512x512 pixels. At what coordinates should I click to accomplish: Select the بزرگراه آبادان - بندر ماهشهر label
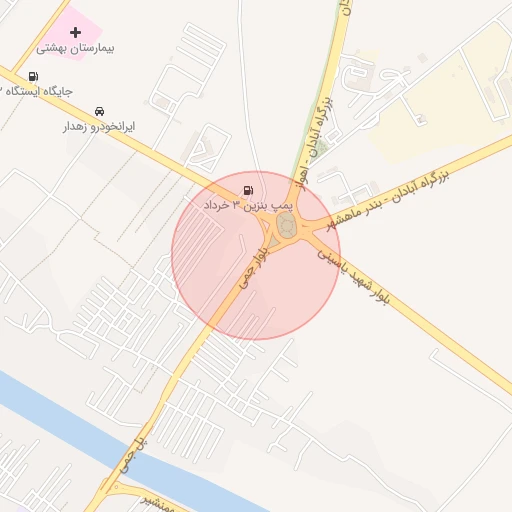(x=387, y=200)
